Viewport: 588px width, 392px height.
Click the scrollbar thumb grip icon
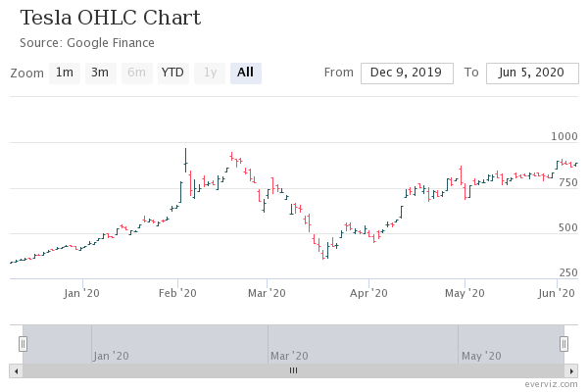[293, 370]
